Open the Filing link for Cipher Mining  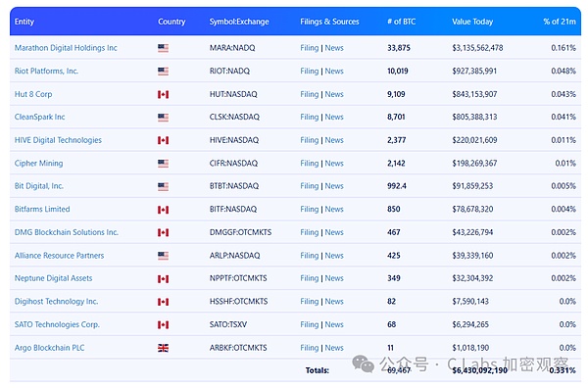pyautogui.click(x=310, y=163)
